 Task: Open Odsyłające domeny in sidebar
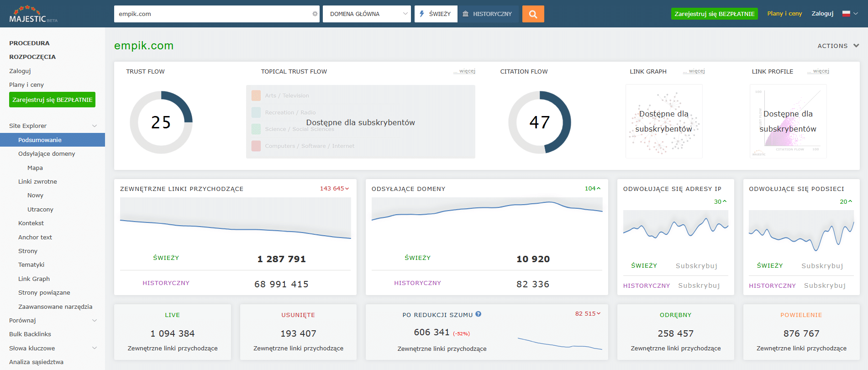pos(47,153)
